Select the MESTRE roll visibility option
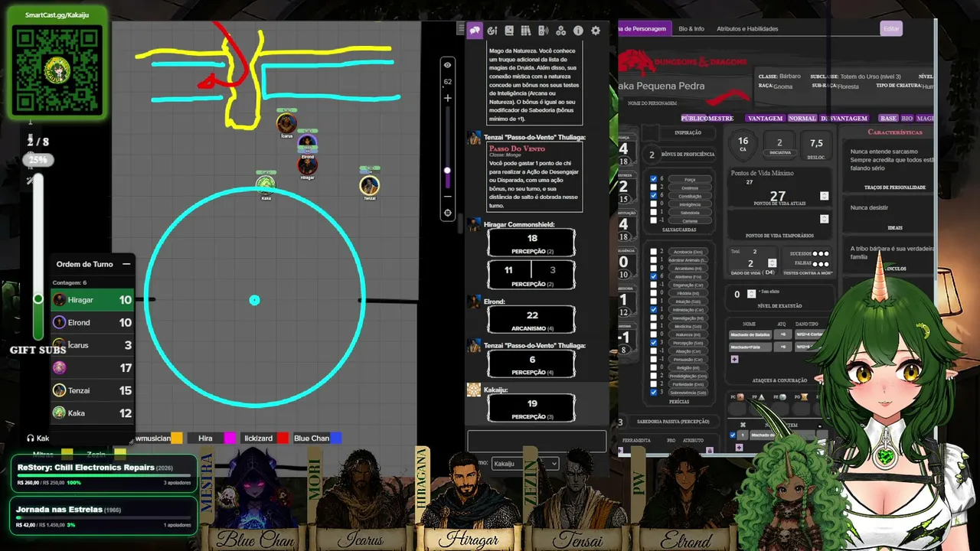 [722, 119]
